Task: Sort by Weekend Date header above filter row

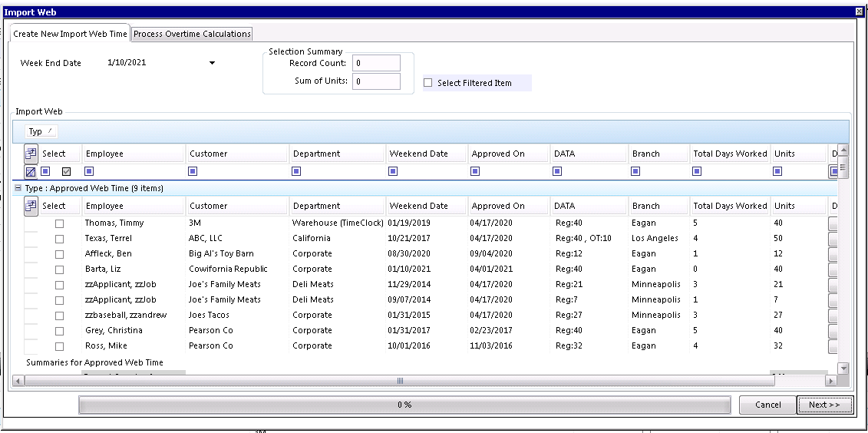Action: pos(427,154)
